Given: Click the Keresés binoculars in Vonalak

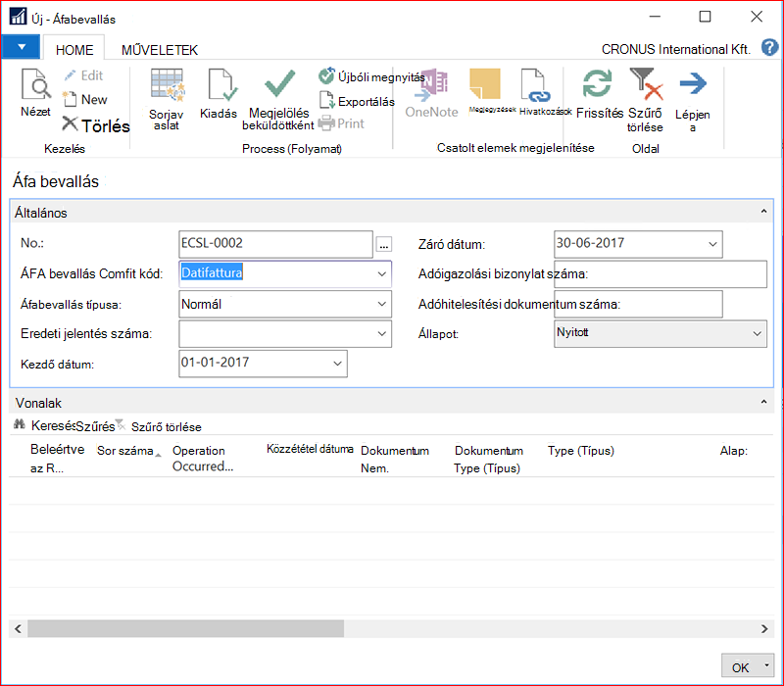Looking at the screenshot, I should (x=19, y=425).
